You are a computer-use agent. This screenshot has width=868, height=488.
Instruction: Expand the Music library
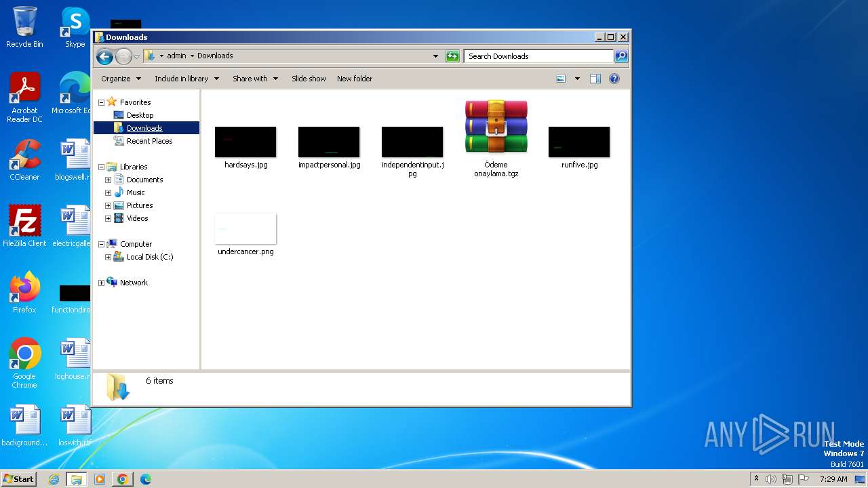108,192
